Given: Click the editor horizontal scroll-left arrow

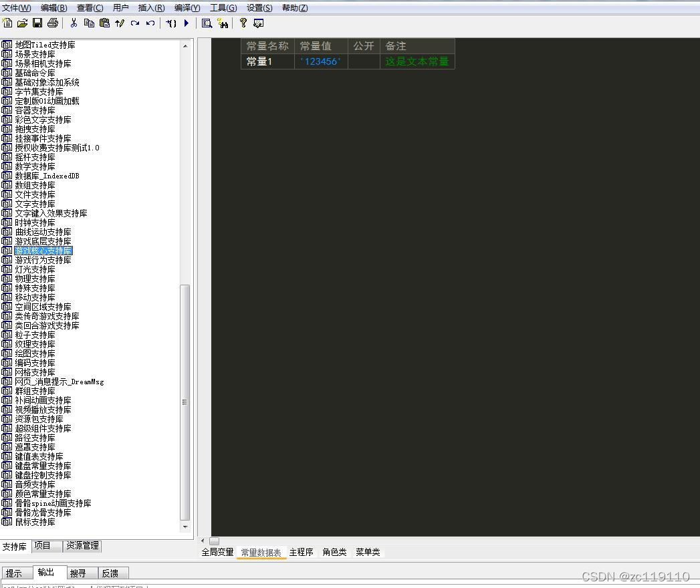Looking at the screenshot, I should 203,541.
